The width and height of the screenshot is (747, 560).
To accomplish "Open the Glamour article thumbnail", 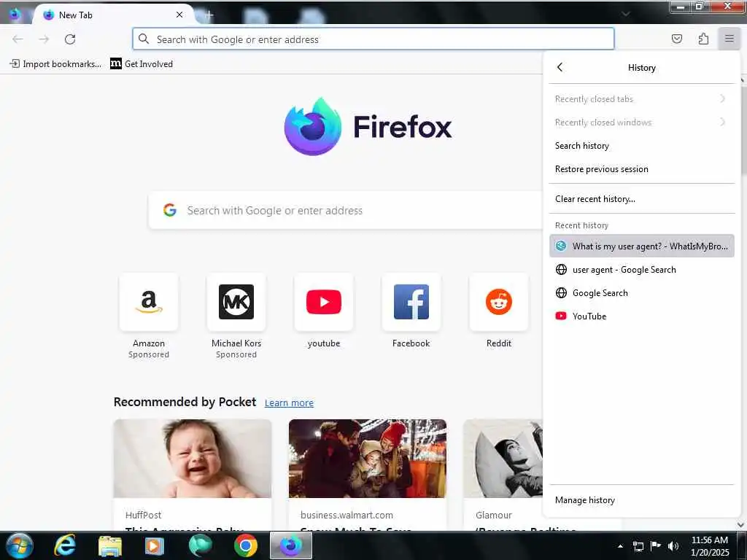I will pyautogui.click(x=503, y=459).
